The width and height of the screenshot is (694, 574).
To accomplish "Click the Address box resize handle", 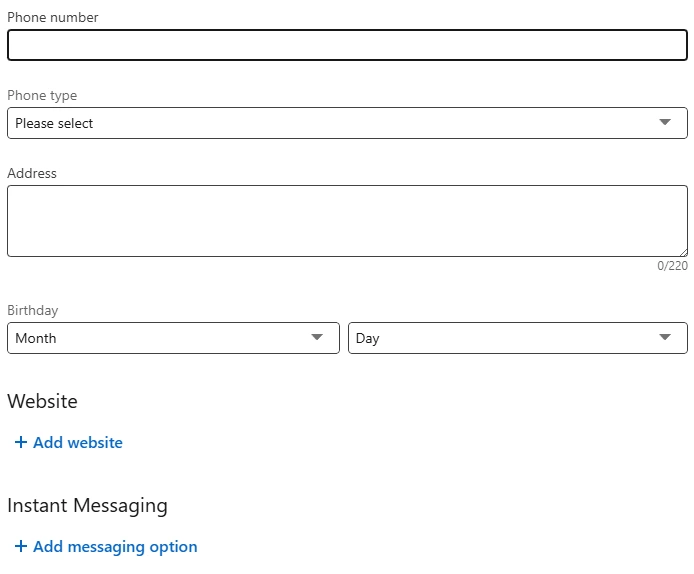I will click(x=682, y=251).
